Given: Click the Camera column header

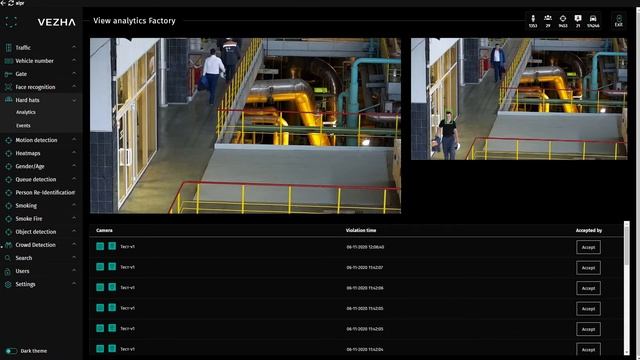Looking at the screenshot, I should [104, 230].
